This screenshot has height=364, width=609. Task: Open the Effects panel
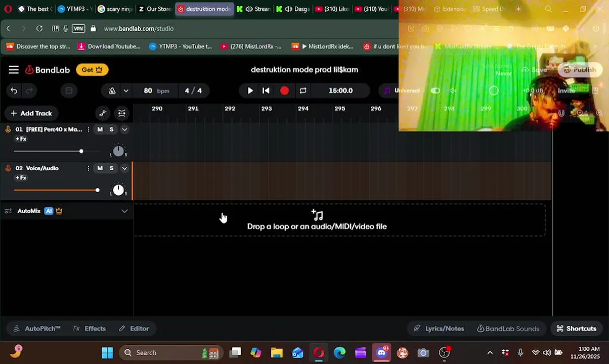tap(90, 329)
